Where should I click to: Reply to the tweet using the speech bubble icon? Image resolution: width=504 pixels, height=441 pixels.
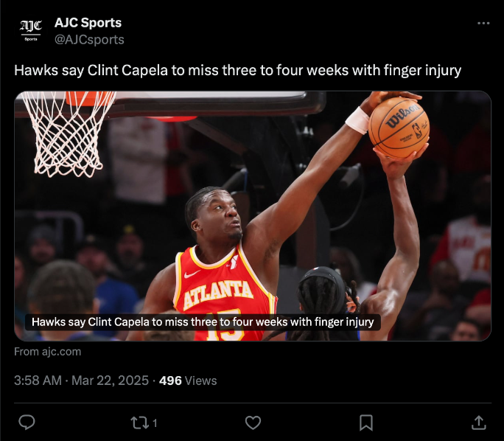(x=27, y=422)
